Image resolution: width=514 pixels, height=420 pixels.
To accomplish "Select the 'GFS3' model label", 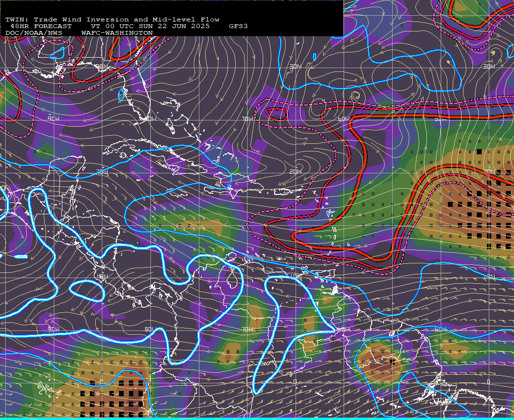I will 238,26.
